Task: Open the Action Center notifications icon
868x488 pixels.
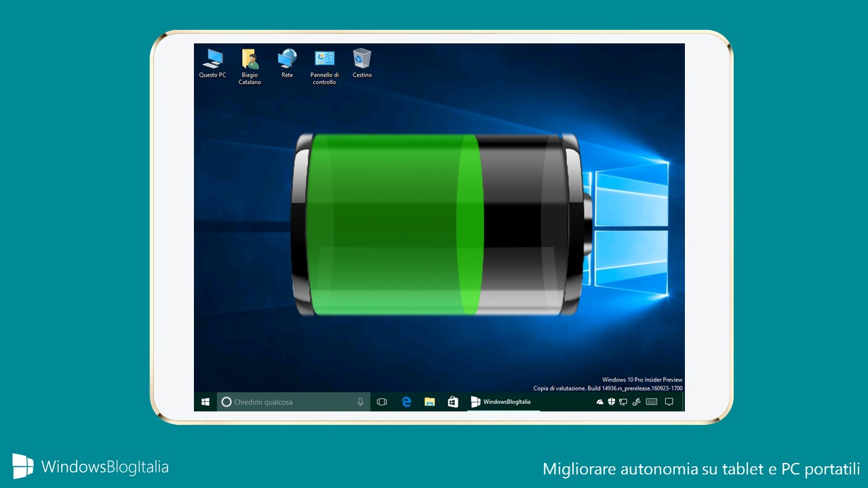Action: tap(669, 402)
